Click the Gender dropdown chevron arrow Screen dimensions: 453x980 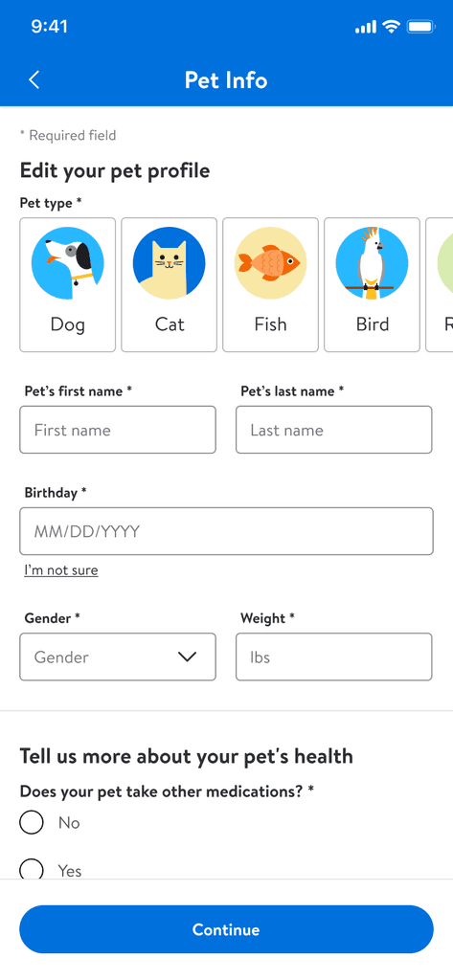click(187, 657)
